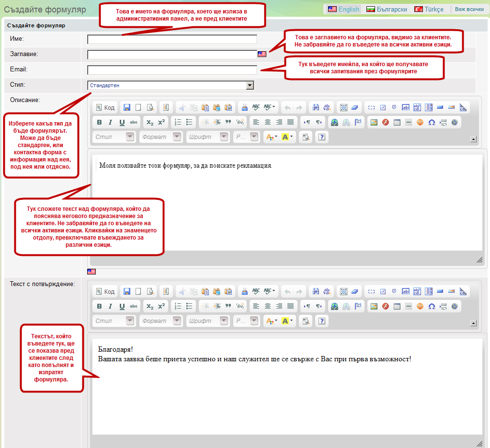Open background color picker in Описание editor
The height and width of the screenshot is (448, 490).
288,137
